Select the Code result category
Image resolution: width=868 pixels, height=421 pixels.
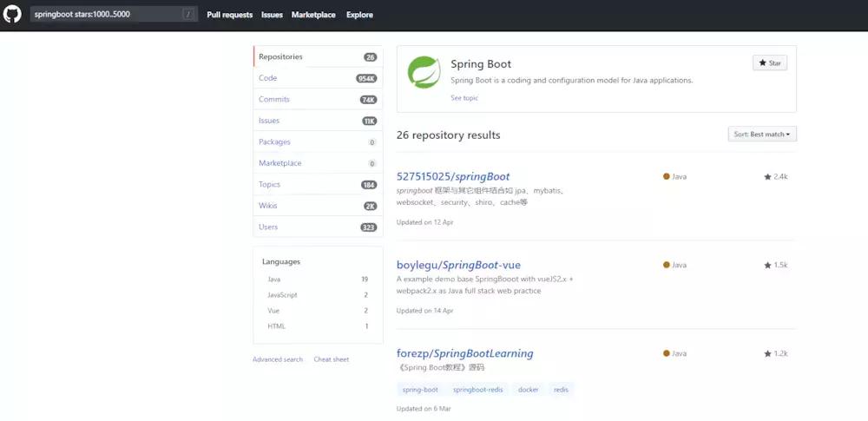tap(318, 78)
